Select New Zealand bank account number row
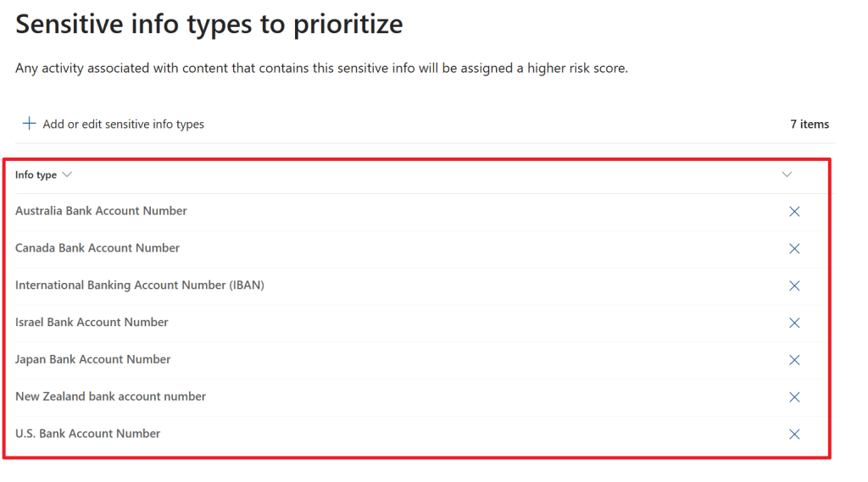The height and width of the screenshot is (482, 868). click(x=110, y=396)
